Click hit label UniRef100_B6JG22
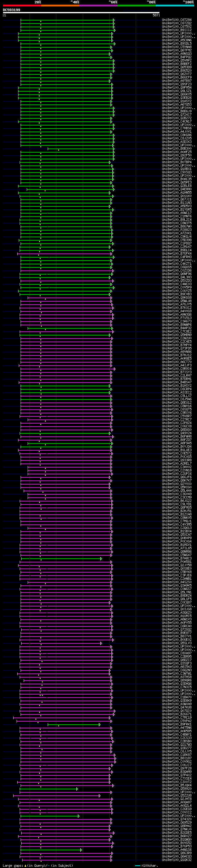This screenshot has width=197, height=868. pyautogui.click(x=177, y=501)
